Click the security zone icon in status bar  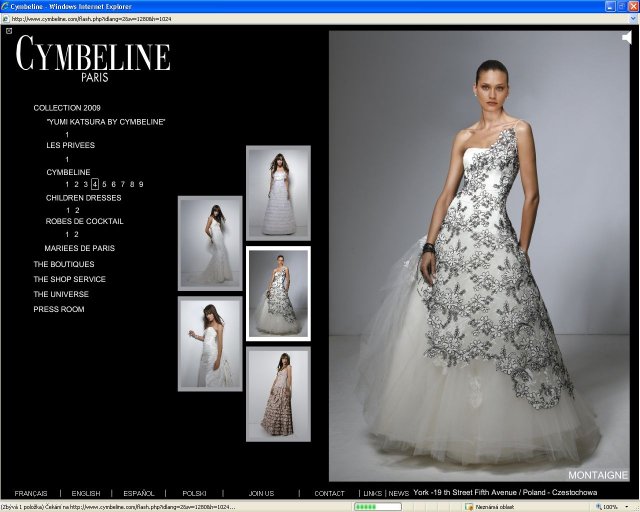469,507
